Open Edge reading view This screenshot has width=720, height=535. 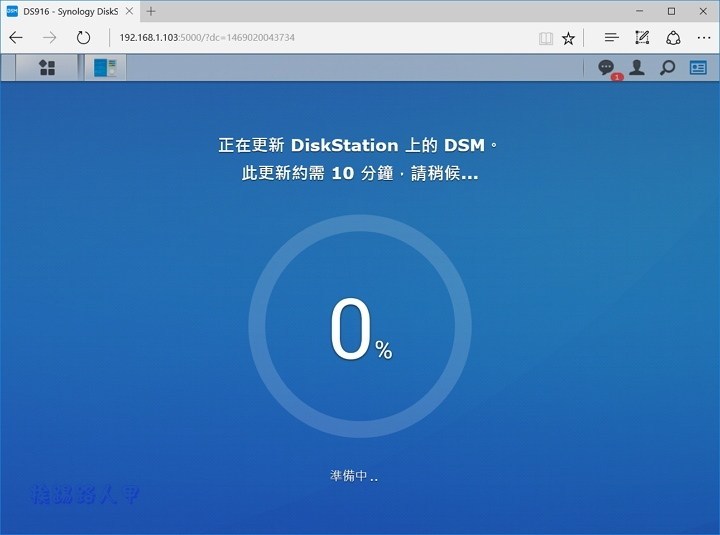(x=546, y=38)
